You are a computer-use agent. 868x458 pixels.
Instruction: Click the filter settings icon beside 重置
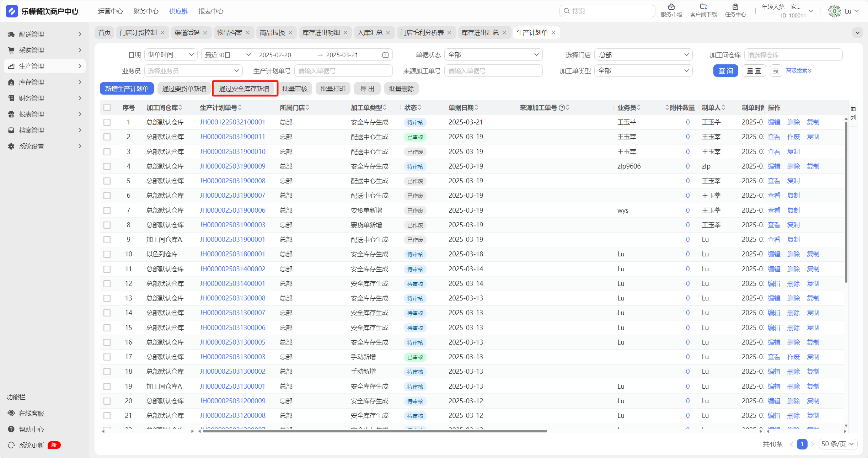pos(776,71)
